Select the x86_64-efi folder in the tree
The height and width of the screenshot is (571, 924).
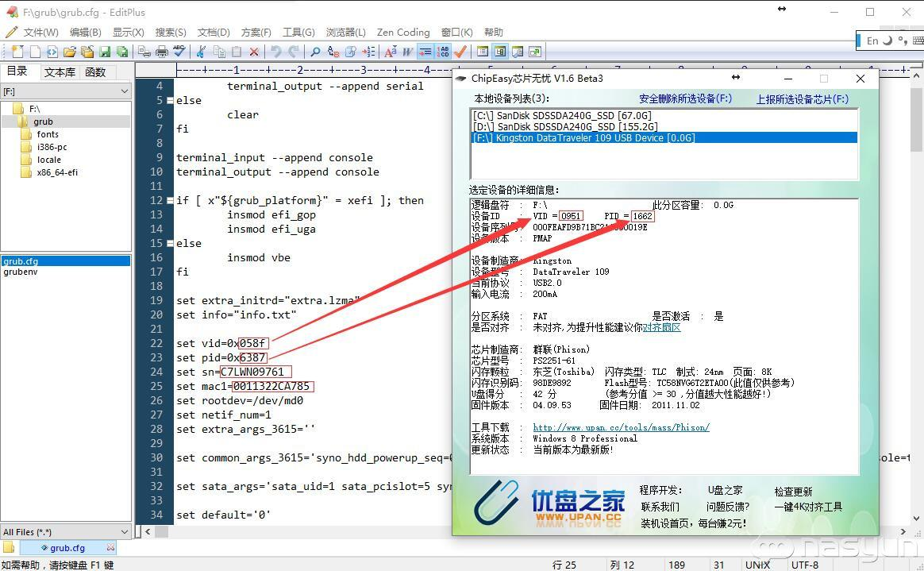(x=56, y=172)
